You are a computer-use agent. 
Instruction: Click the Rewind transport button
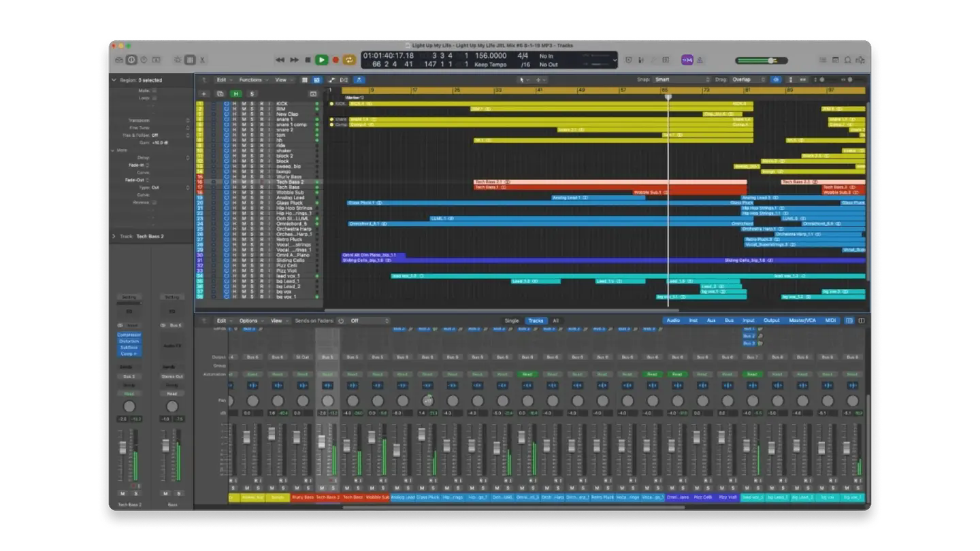pyautogui.click(x=280, y=60)
